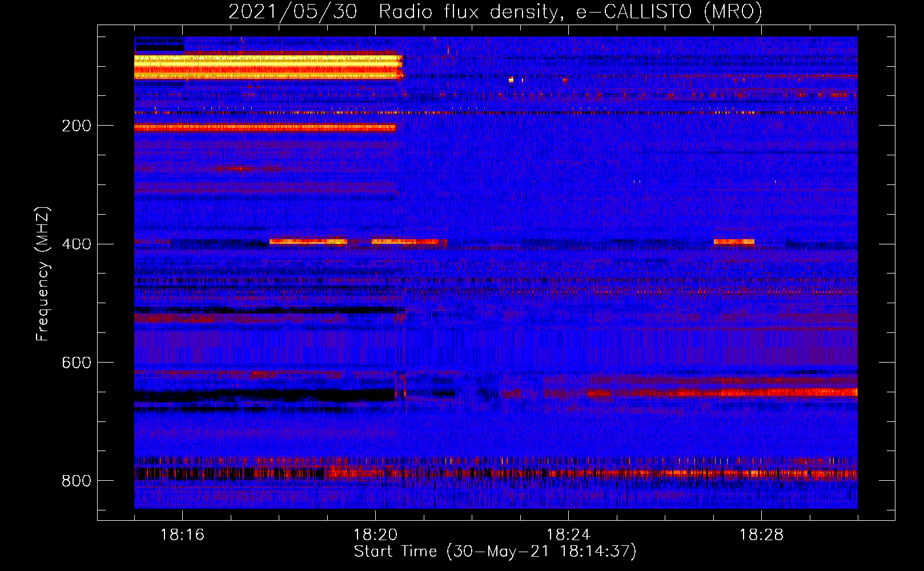Click the 400 frequency tick label
Viewport: 924px width, 571px height.
coord(77,244)
